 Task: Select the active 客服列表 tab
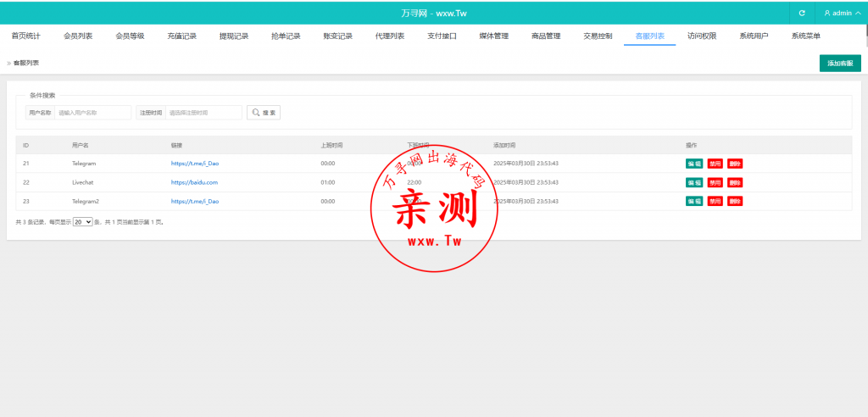pos(650,36)
